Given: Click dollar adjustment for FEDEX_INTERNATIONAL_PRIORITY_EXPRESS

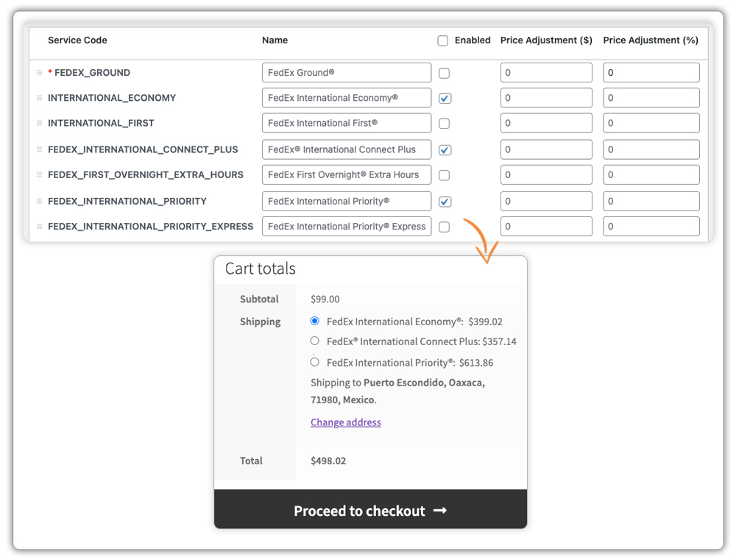Looking at the screenshot, I should pyautogui.click(x=546, y=226).
